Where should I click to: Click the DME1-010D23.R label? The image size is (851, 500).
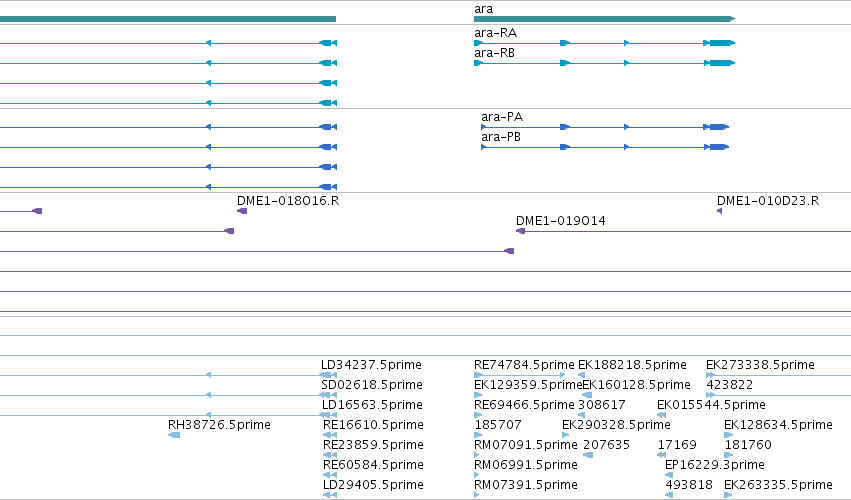768,201
